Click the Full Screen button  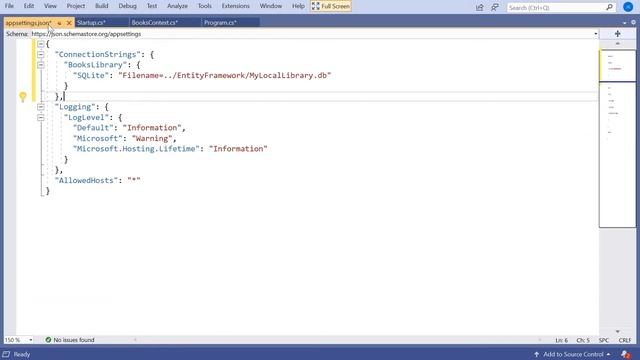(x=331, y=6)
